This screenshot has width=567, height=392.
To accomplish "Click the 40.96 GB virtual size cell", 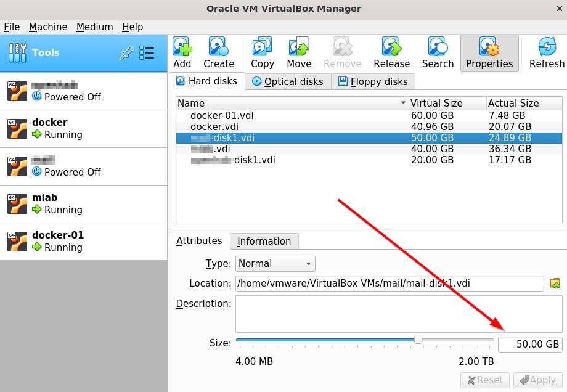I will tap(432, 126).
